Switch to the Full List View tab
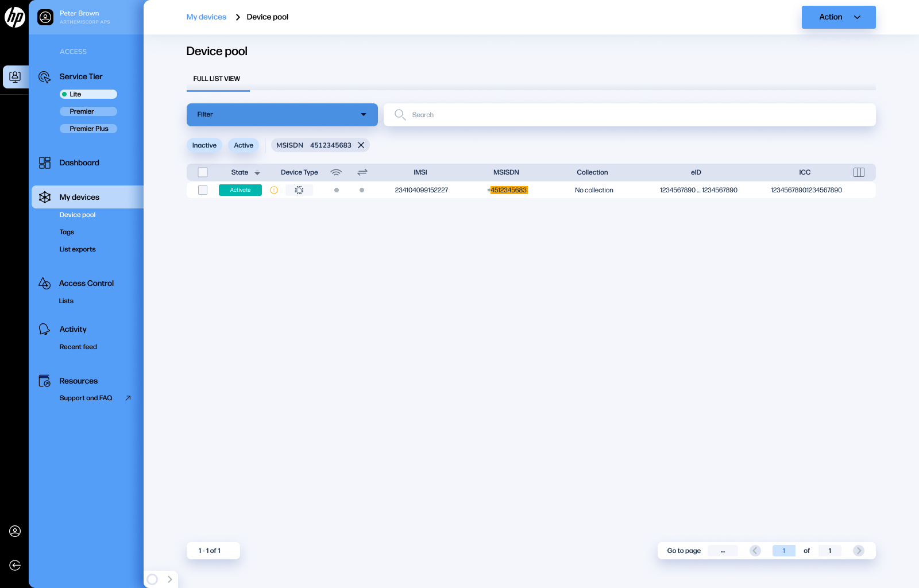The width and height of the screenshot is (919, 588). click(x=217, y=79)
